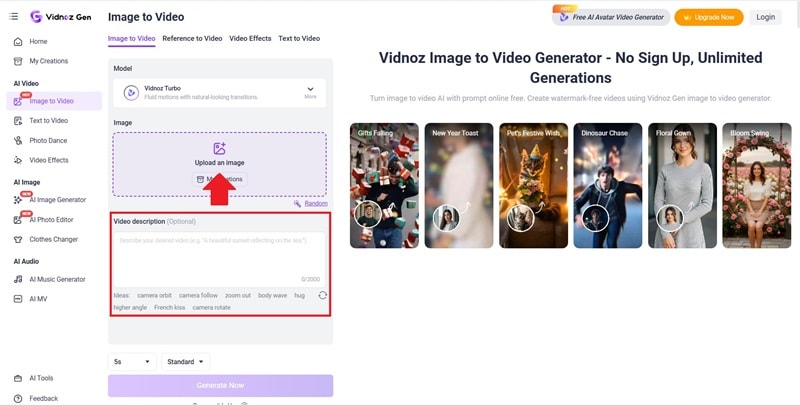Click the AI MV icon
Screen dimensions: 800x405
18,299
